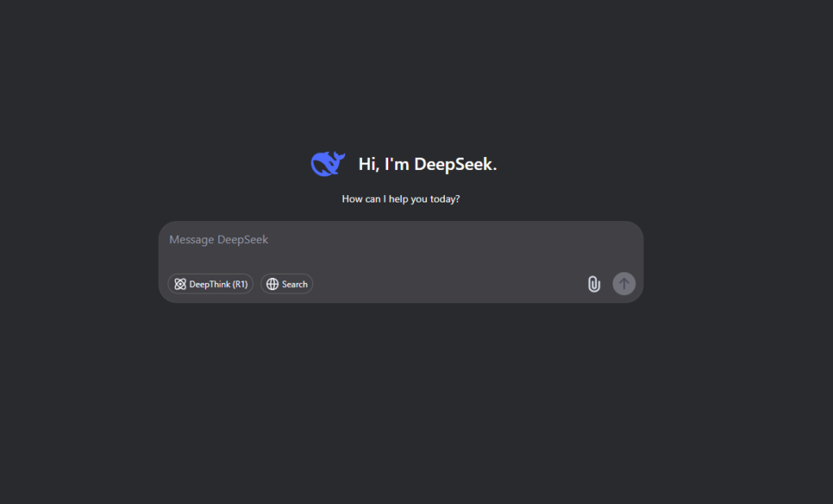This screenshot has width=833, height=504.
Task: Upload a file using the paperclip
Action: (594, 285)
